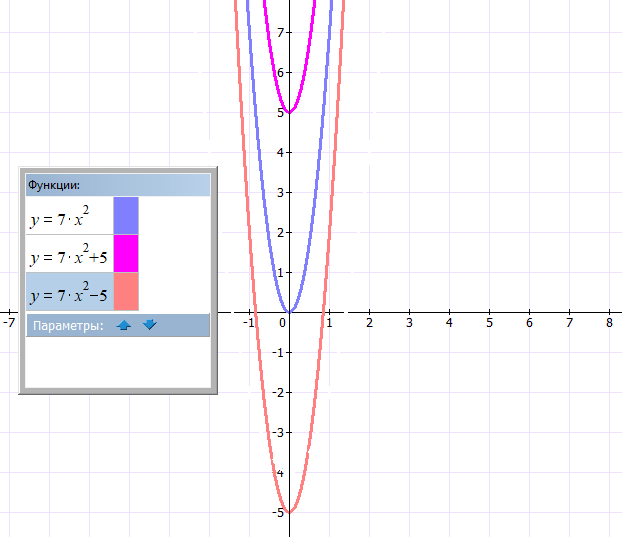Click the x-axis label −7
This screenshot has width=622, height=537.
8,322
